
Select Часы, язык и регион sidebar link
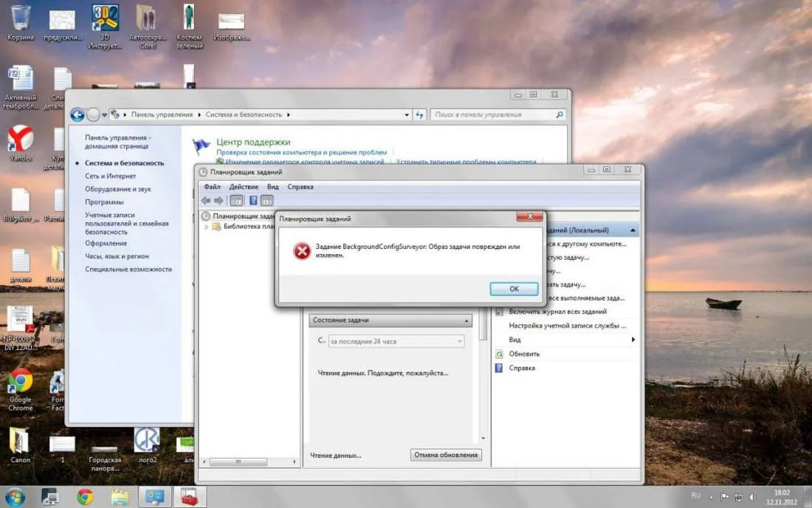[117, 255]
